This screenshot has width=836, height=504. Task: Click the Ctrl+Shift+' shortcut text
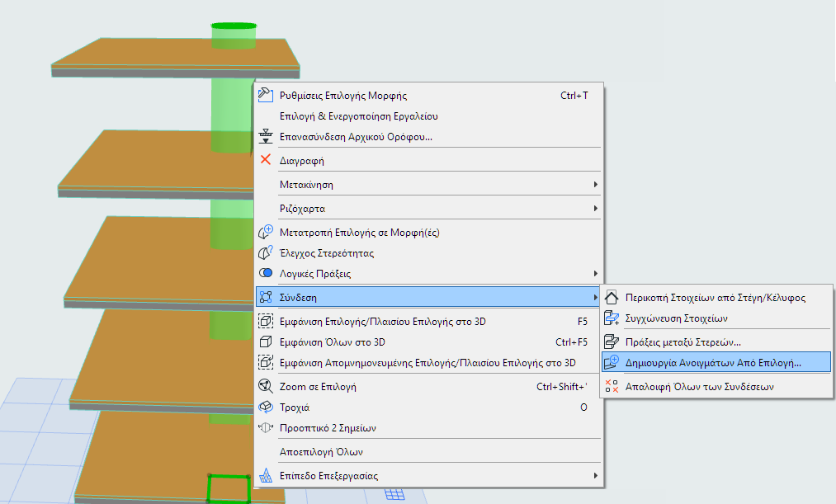[x=561, y=386]
